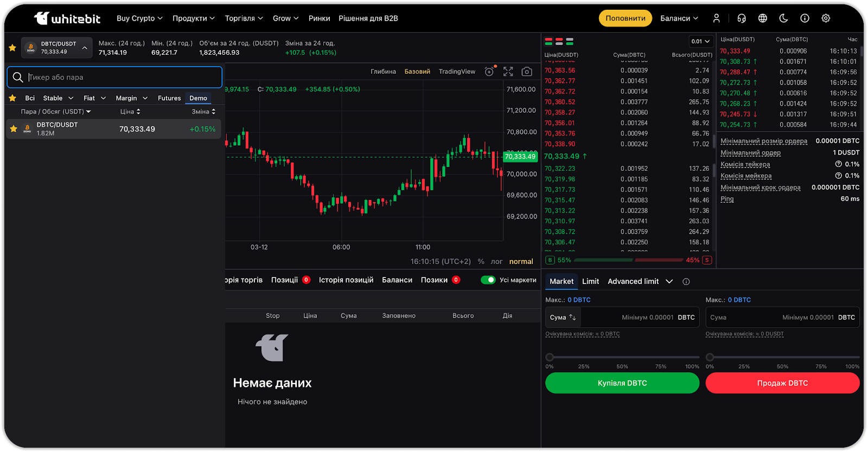This screenshot has height=452, width=868.
Task: Switch to dark mode moon icon
Action: [783, 18]
